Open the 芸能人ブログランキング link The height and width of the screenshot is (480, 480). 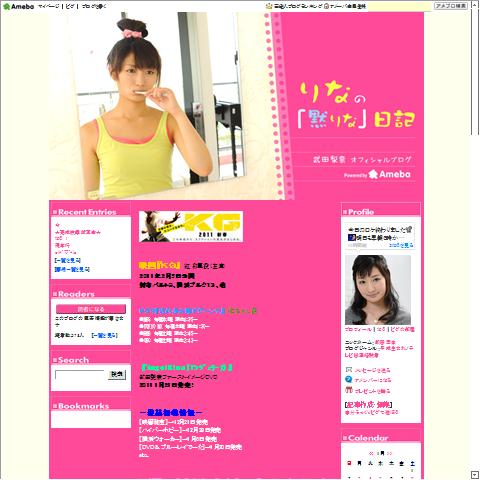pyautogui.click(x=298, y=6)
